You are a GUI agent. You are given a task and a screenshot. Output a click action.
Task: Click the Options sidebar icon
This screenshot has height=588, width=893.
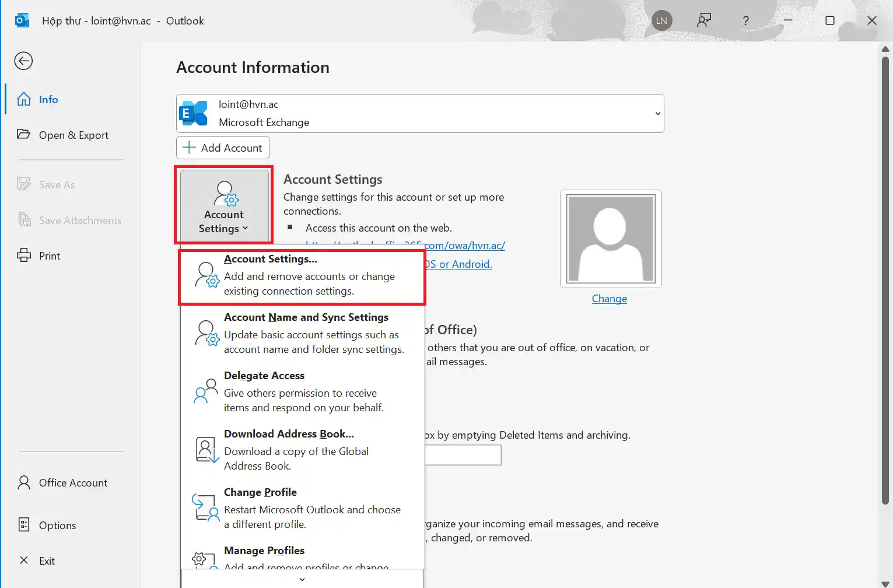(x=24, y=525)
